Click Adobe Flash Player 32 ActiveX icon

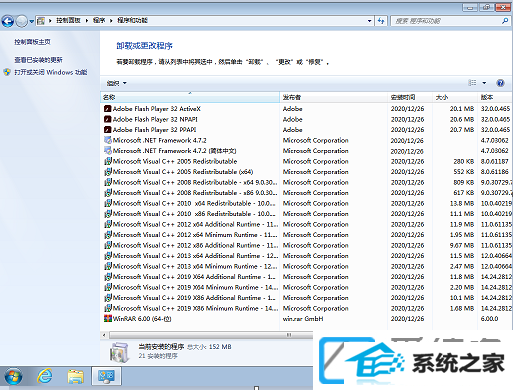107,109
